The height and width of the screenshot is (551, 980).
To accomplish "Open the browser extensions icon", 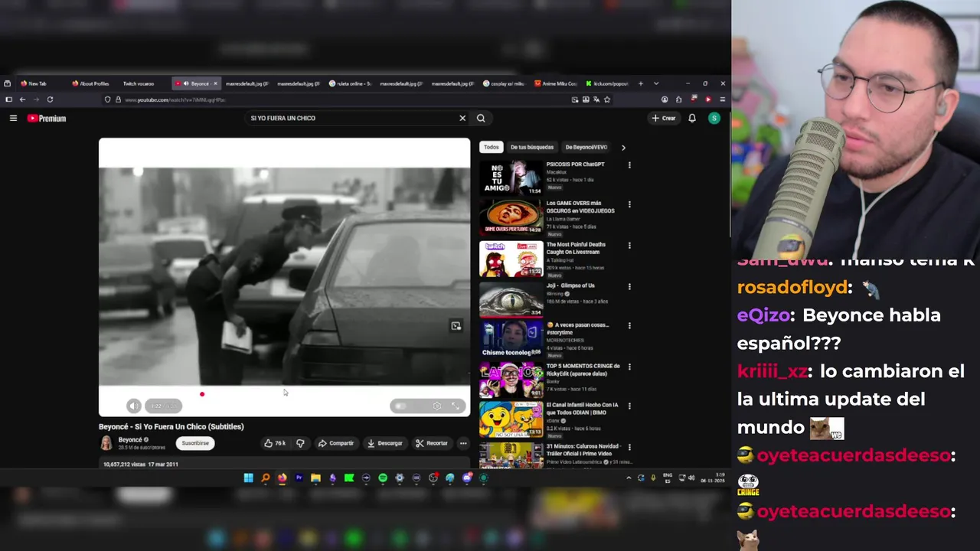I will point(678,99).
